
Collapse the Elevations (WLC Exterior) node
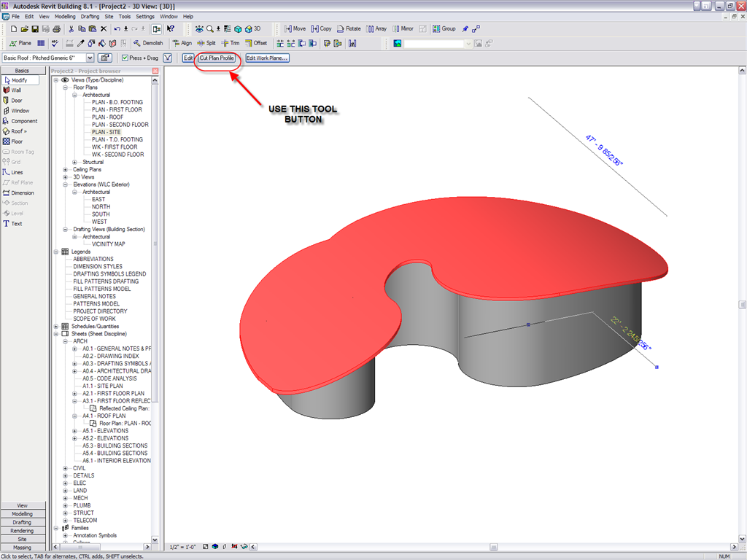pyautogui.click(x=66, y=184)
